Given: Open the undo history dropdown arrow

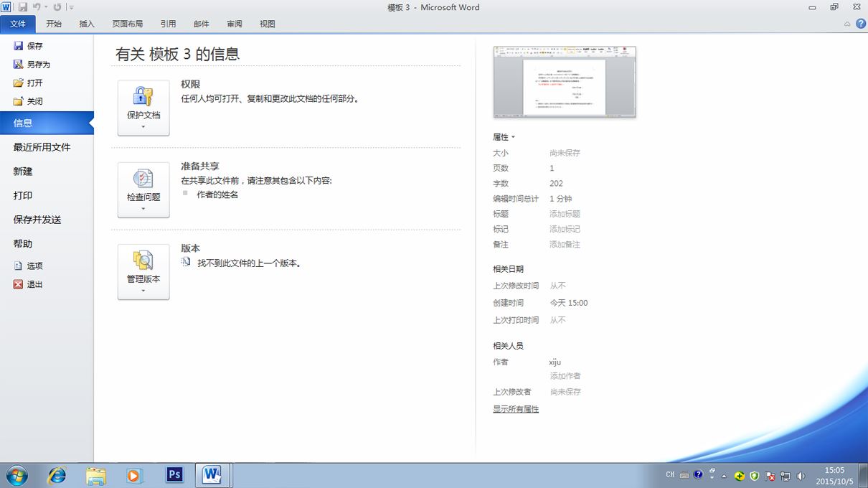Looking at the screenshot, I should point(46,7).
